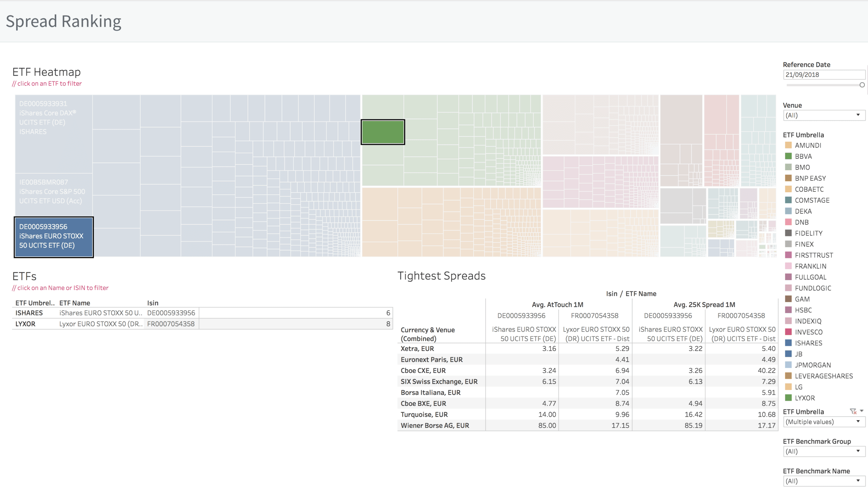868x491 pixels.
Task: Click the Reference Date input field
Action: 824,75
